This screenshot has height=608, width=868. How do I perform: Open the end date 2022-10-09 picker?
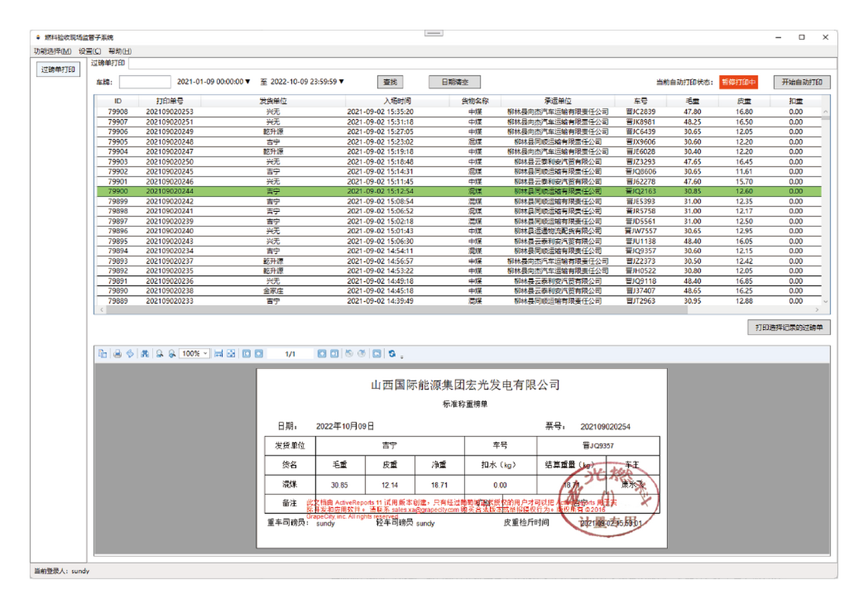tap(341, 82)
